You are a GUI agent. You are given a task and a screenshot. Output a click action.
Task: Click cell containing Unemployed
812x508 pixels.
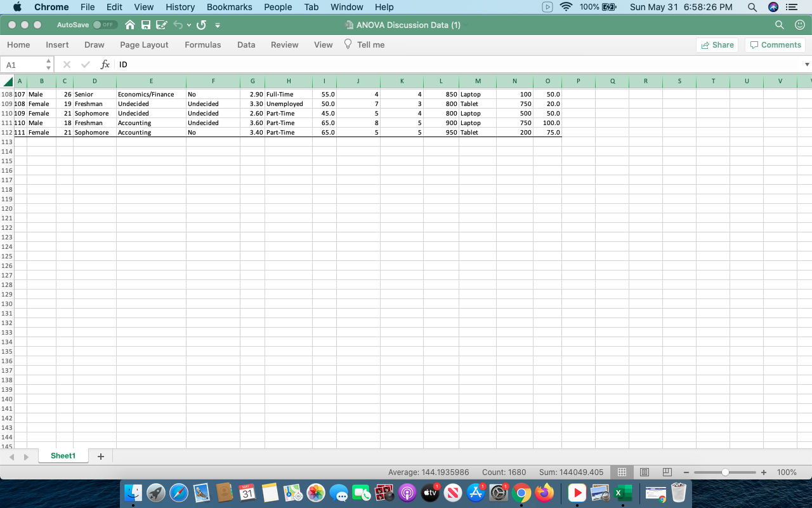pyautogui.click(x=289, y=104)
